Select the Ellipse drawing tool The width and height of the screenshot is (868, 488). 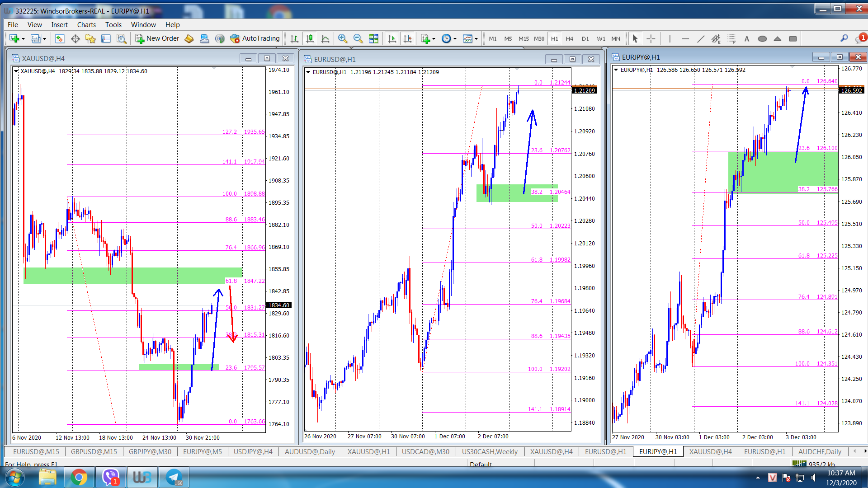(762, 39)
